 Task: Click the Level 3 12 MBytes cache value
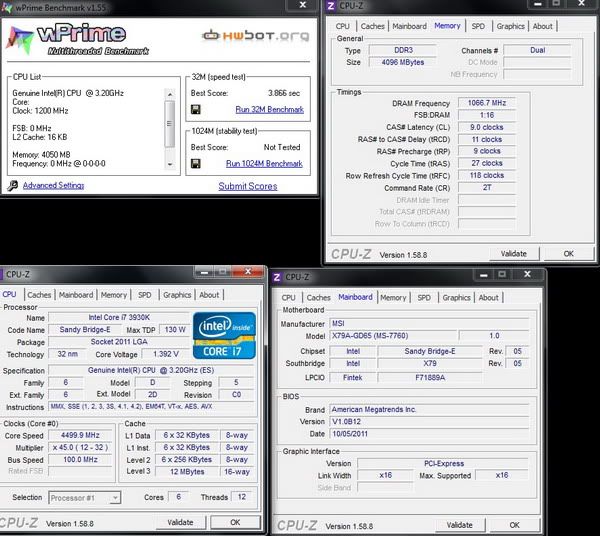tap(187, 472)
